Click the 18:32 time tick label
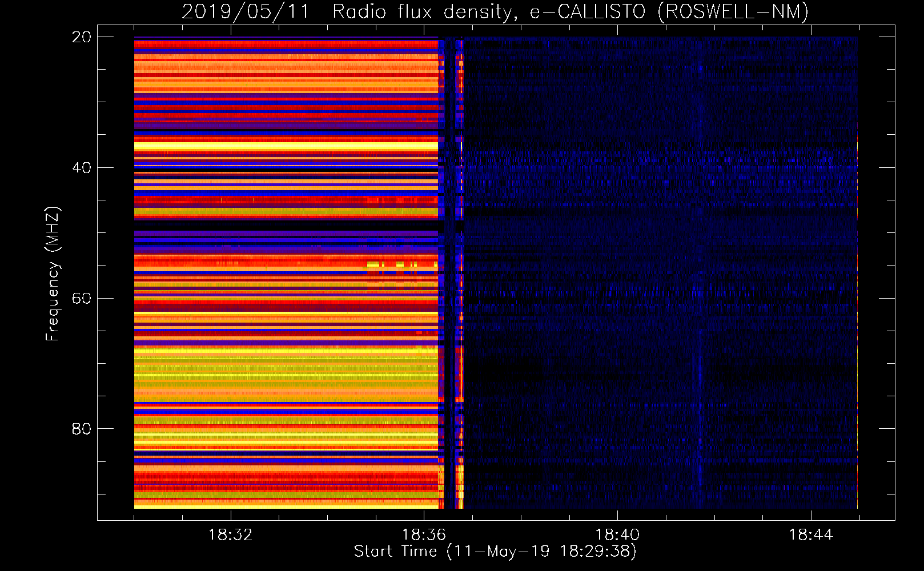 230,535
